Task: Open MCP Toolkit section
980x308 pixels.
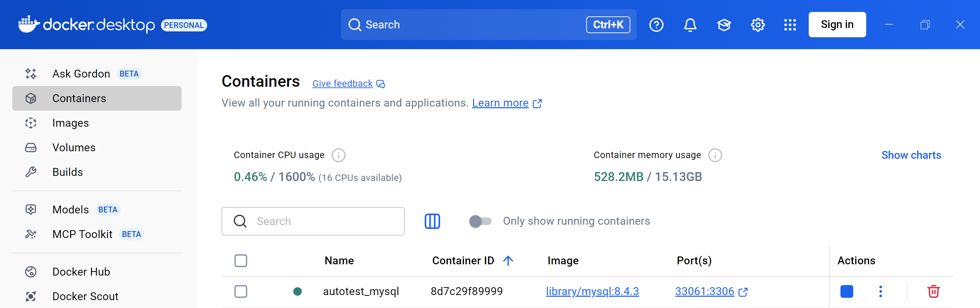Action: [x=97, y=234]
